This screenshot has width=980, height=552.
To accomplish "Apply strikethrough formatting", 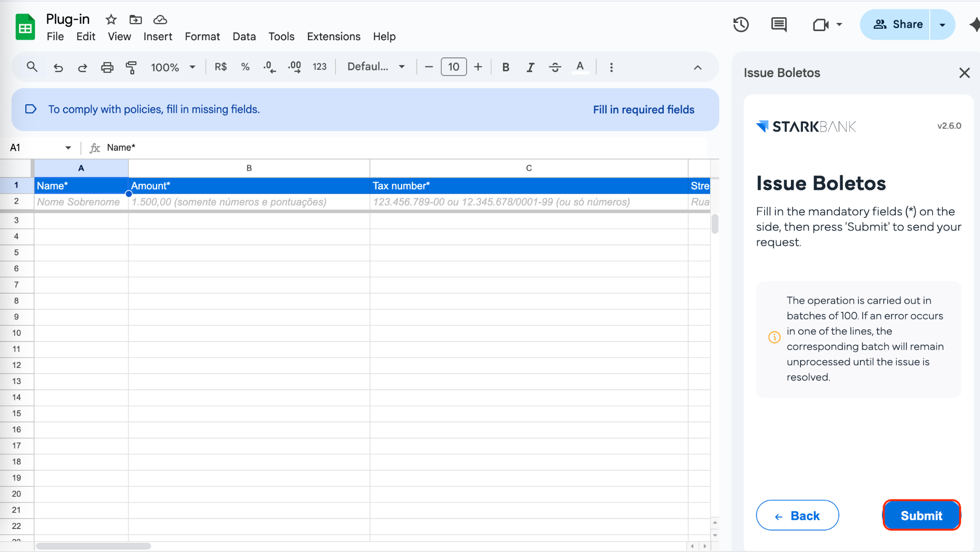I will [555, 67].
